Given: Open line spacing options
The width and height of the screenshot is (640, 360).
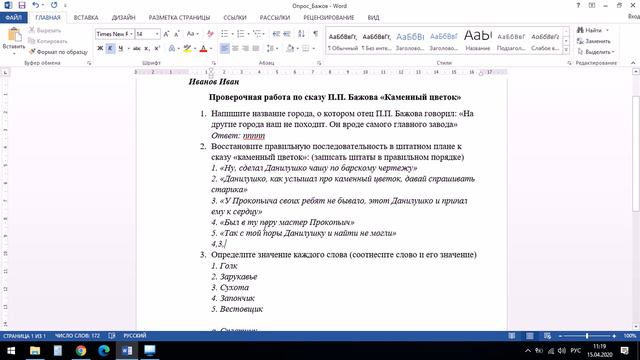Looking at the screenshot, I should tap(272, 49).
